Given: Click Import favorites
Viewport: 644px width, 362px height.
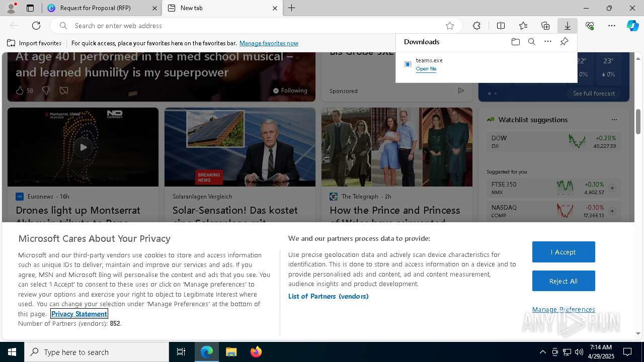Looking at the screenshot, I should point(34,43).
